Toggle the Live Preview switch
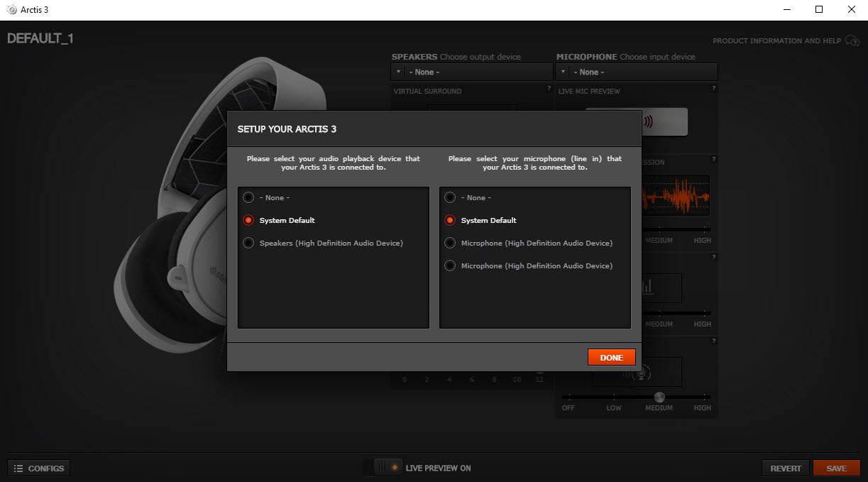The width and height of the screenshot is (868, 482). coord(388,468)
